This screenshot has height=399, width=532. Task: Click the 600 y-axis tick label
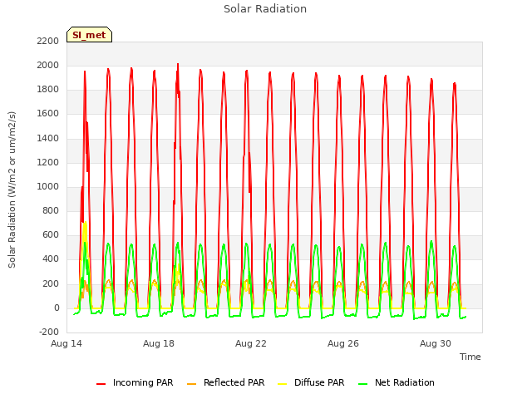pyautogui.click(x=51, y=234)
